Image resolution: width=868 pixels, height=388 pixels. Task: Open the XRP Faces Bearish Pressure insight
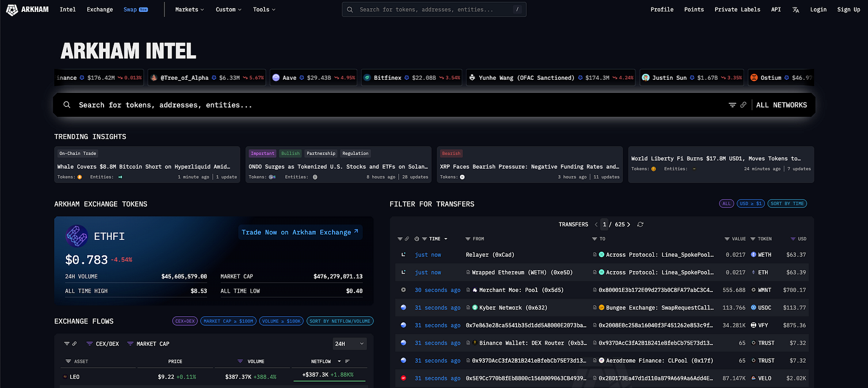tap(529, 164)
